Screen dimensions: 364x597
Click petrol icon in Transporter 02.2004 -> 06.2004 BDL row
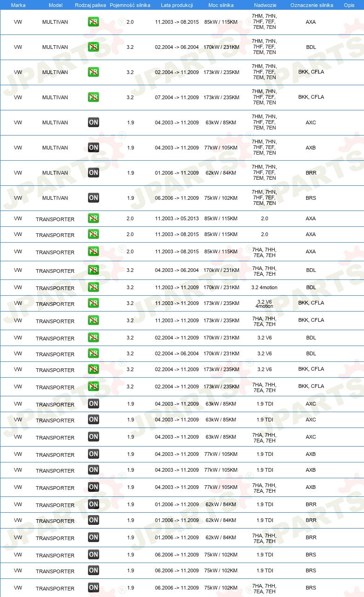[x=94, y=353]
